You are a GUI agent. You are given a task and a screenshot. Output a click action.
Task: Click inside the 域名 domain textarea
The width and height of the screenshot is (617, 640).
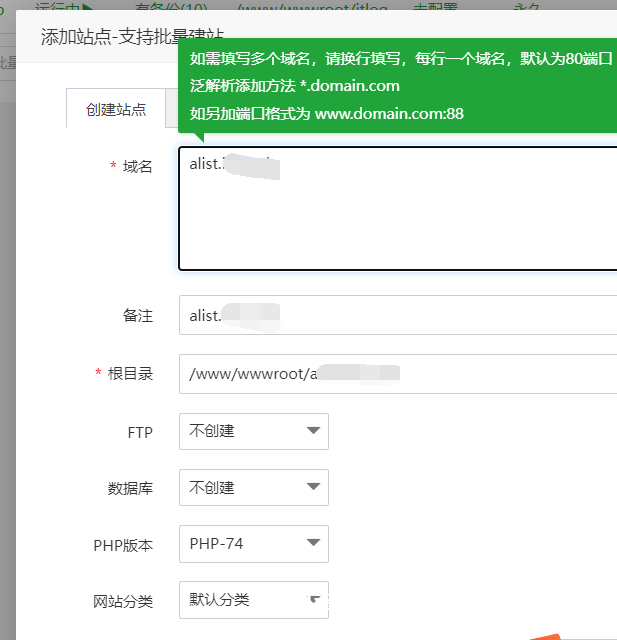[398, 208]
